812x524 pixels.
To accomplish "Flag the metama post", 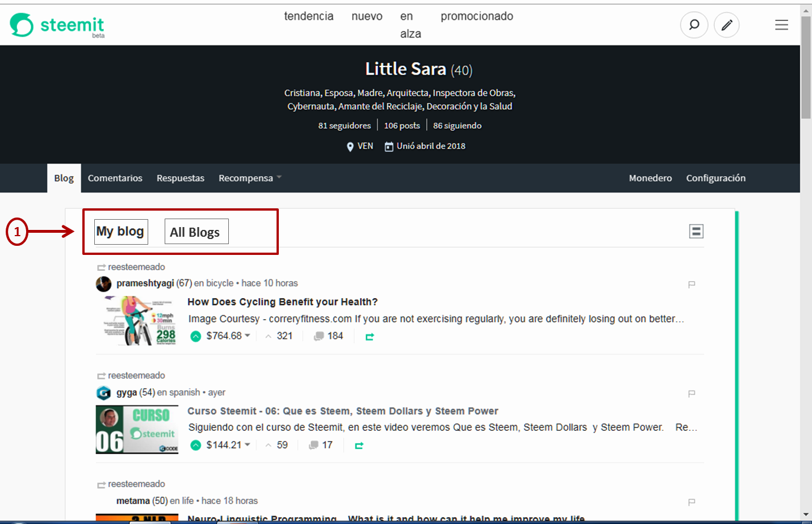I will coord(692,502).
